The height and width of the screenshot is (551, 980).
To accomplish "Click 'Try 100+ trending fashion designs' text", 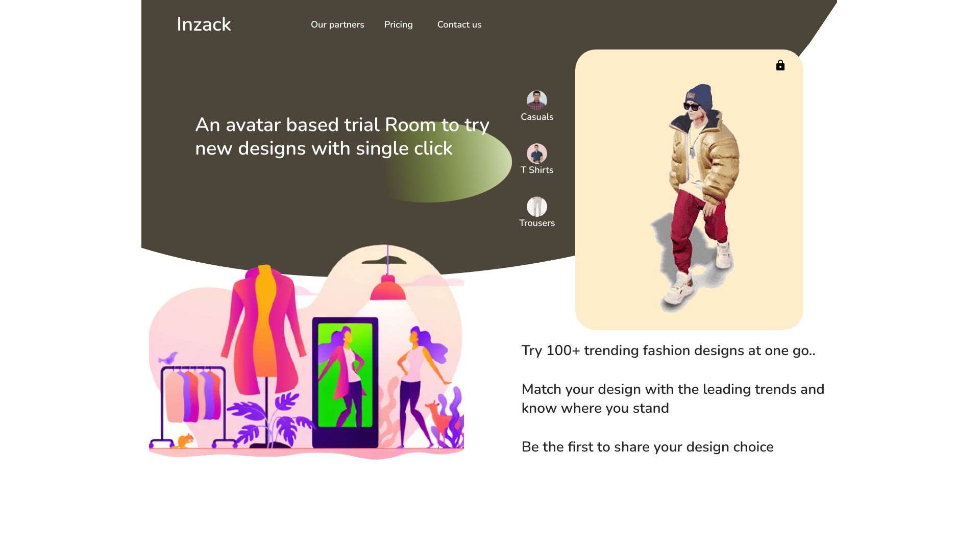I will [x=668, y=350].
